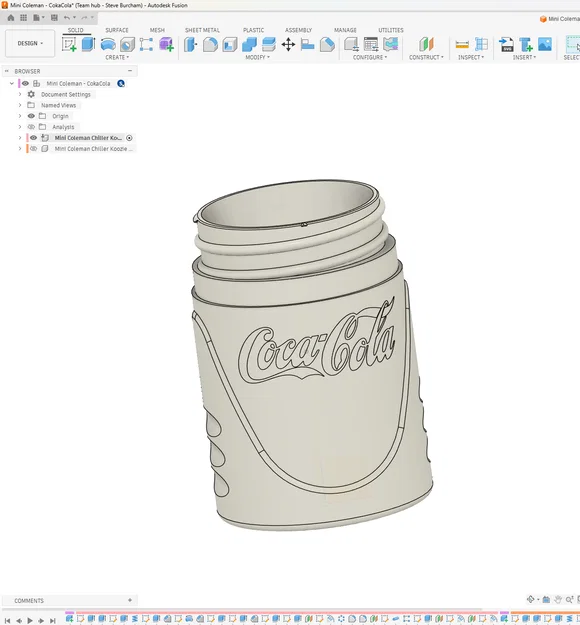Switch to the ASSEMBLY tab
The height and width of the screenshot is (625, 580).
[298, 30]
